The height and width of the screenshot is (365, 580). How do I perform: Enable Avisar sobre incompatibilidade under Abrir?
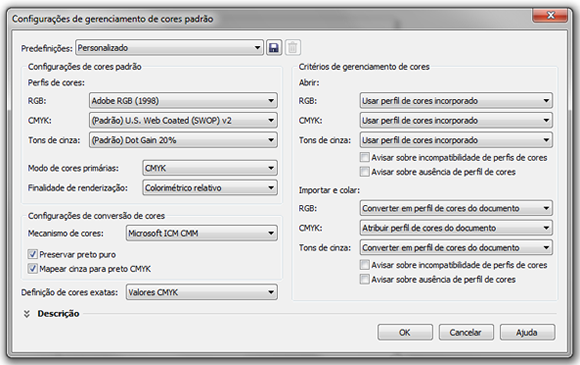click(x=364, y=158)
